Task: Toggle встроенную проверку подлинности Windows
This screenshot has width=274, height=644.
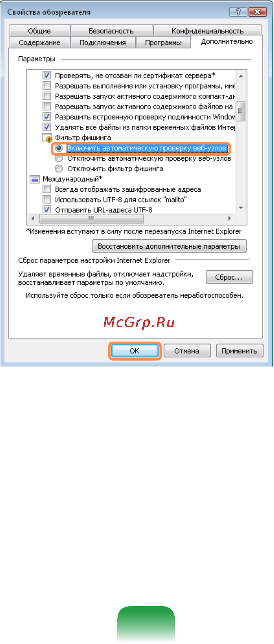Action: click(x=47, y=117)
